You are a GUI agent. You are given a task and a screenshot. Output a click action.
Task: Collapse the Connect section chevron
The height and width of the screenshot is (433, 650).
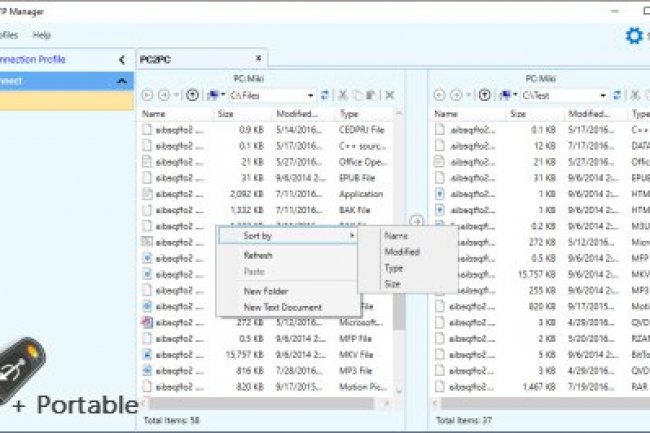[x=121, y=80]
